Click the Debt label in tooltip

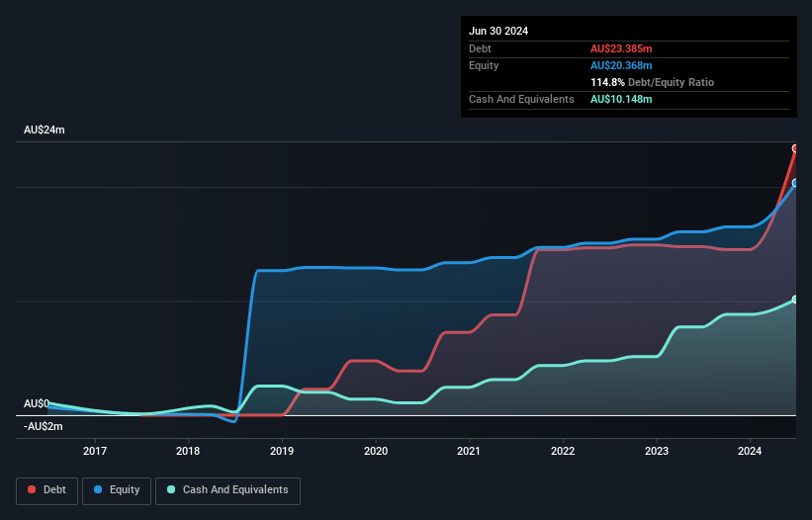coord(480,48)
